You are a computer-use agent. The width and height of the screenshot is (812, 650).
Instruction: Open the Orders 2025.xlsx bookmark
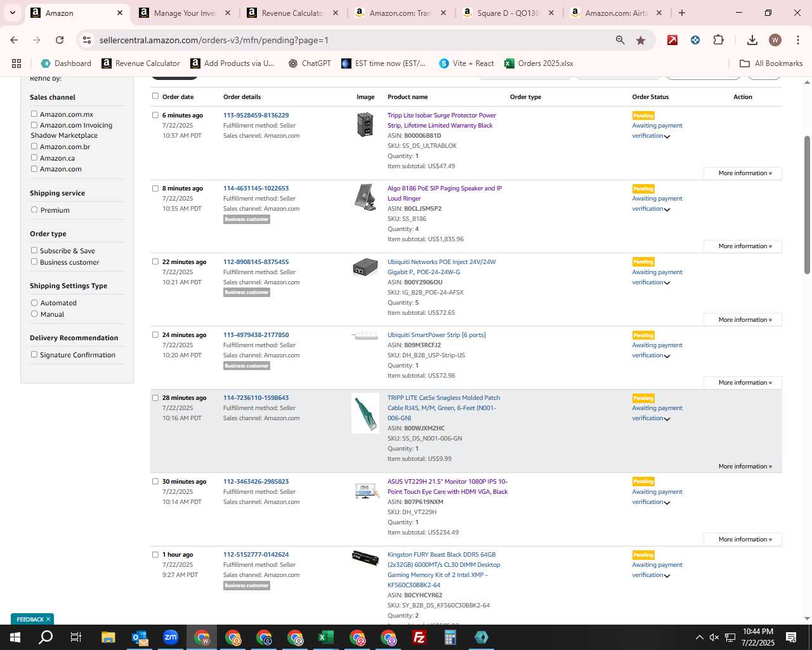[x=539, y=63]
